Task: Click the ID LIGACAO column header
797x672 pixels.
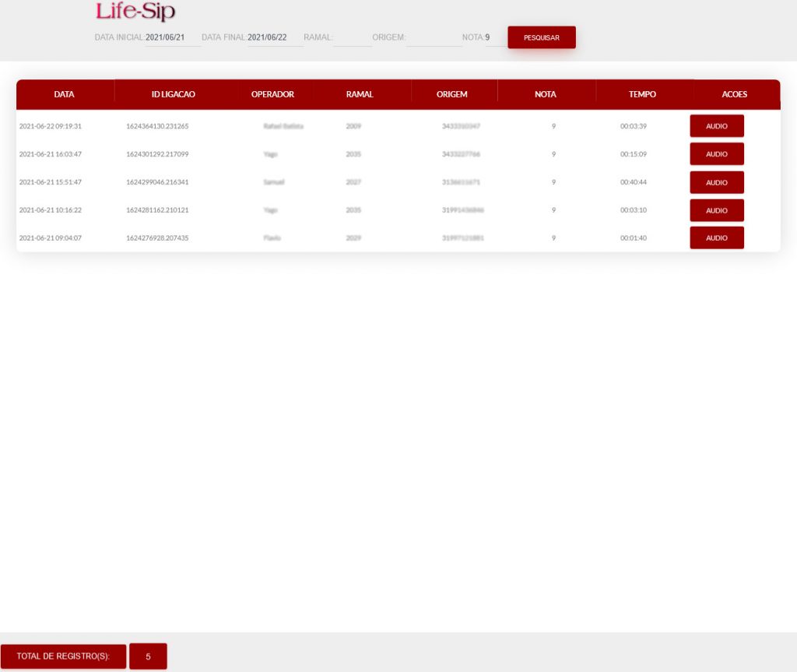Action: (x=173, y=94)
